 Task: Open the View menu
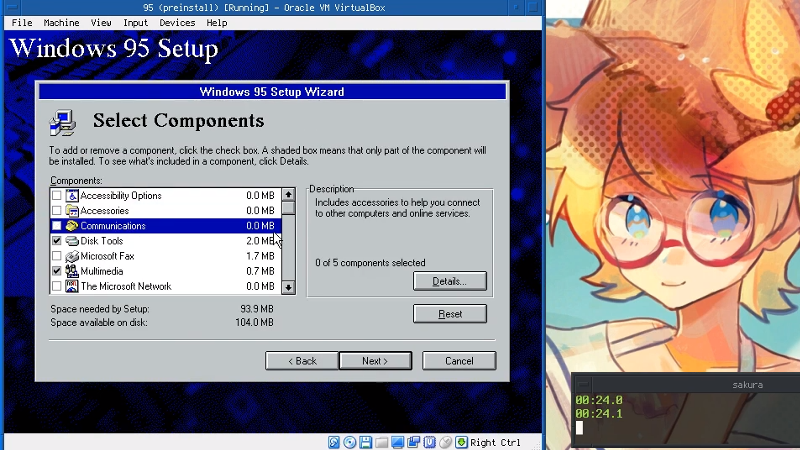pos(101,22)
